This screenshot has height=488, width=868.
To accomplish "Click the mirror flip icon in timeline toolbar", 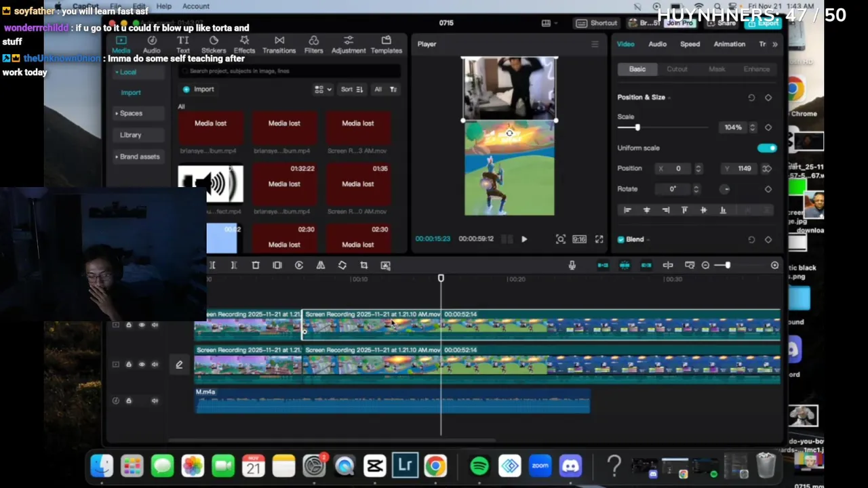I will (x=321, y=265).
